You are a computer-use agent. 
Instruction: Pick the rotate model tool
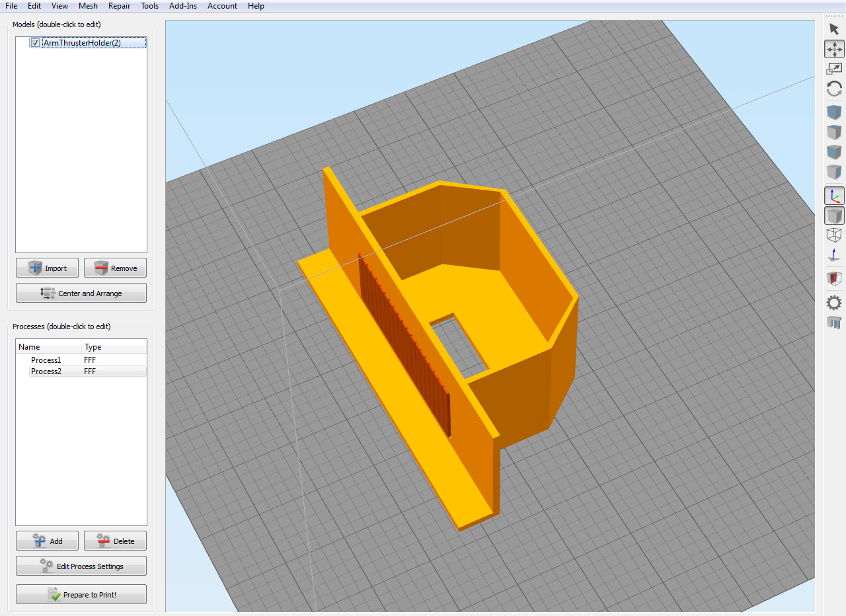pyautogui.click(x=834, y=89)
